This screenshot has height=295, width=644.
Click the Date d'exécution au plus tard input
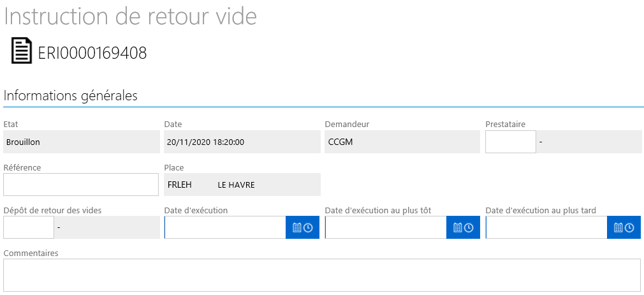tap(546, 227)
